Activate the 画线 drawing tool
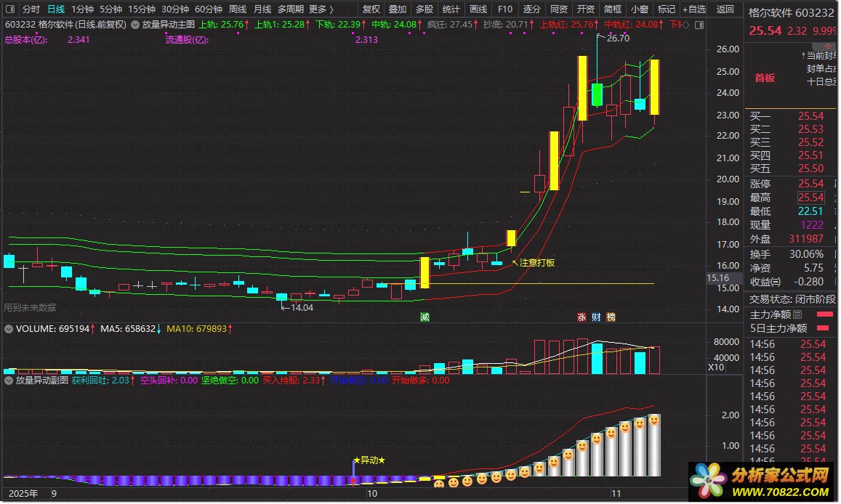This screenshot has width=841, height=504. pyautogui.click(x=478, y=9)
